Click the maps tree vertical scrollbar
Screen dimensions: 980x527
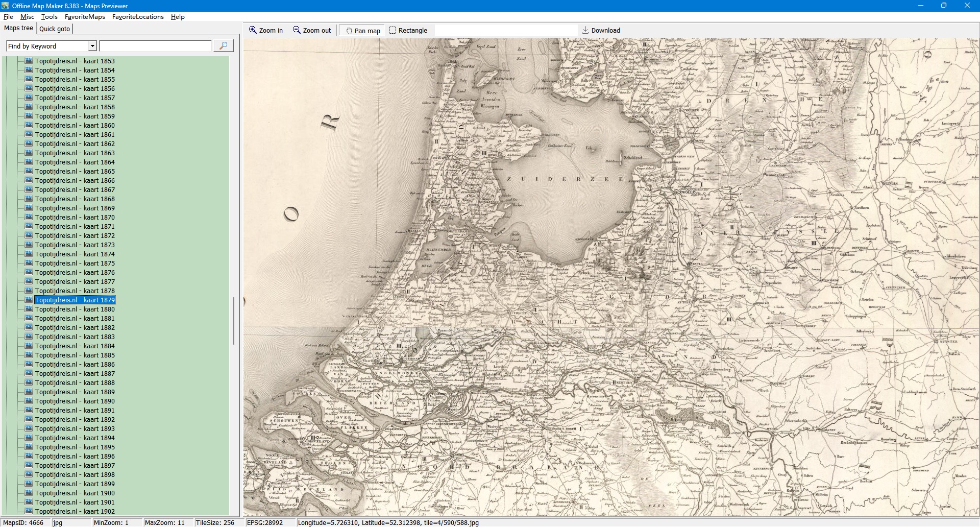(x=234, y=321)
